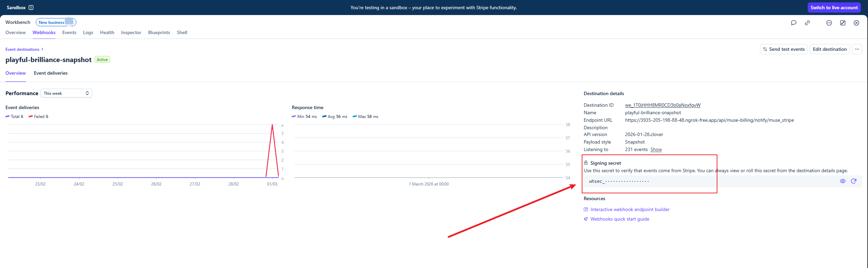Click the roll signing secret icon
This screenshot has width=868, height=268.
tap(853, 181)
